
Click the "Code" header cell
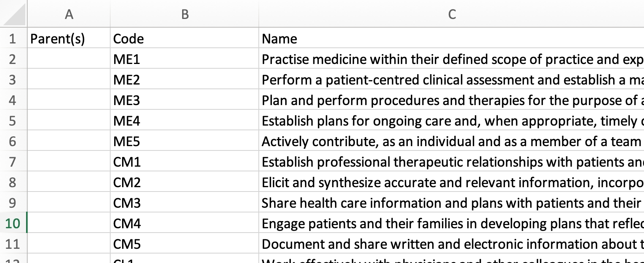(128, 39)
